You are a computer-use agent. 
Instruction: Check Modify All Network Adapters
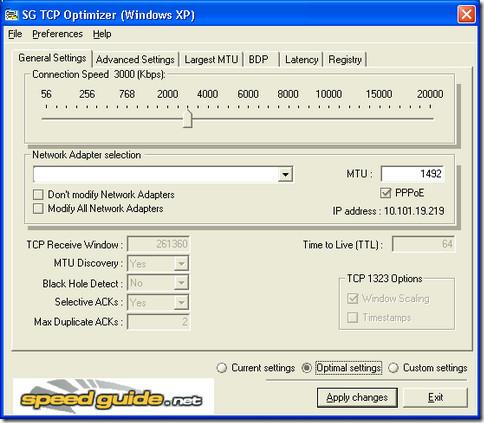pyautogui.click(x=38, y=209)
